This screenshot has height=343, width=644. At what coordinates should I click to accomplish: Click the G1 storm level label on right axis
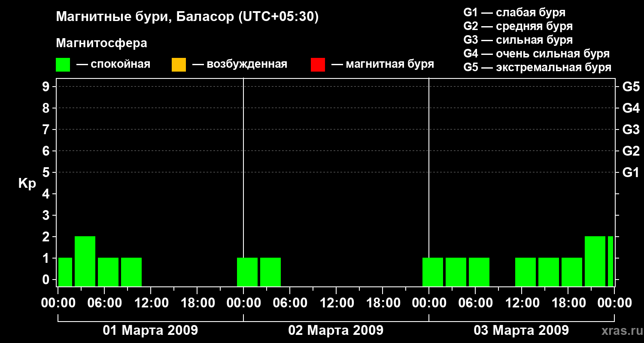tap(631, 172)
